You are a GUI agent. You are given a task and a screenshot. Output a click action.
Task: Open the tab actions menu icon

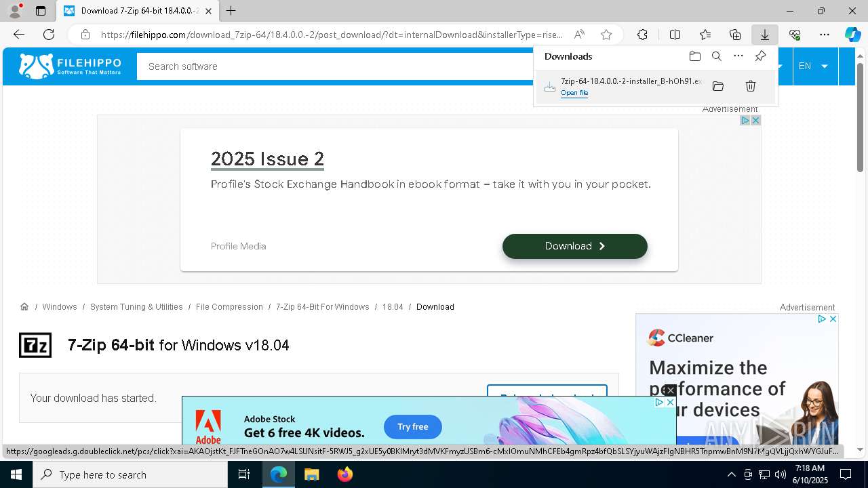click(41, 11)
